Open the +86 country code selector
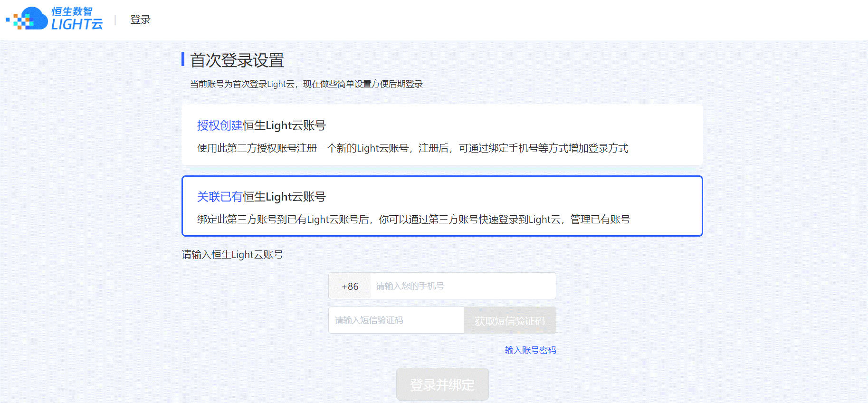The height and width of the screenshot is (403, 868). (x=350, y=286)
